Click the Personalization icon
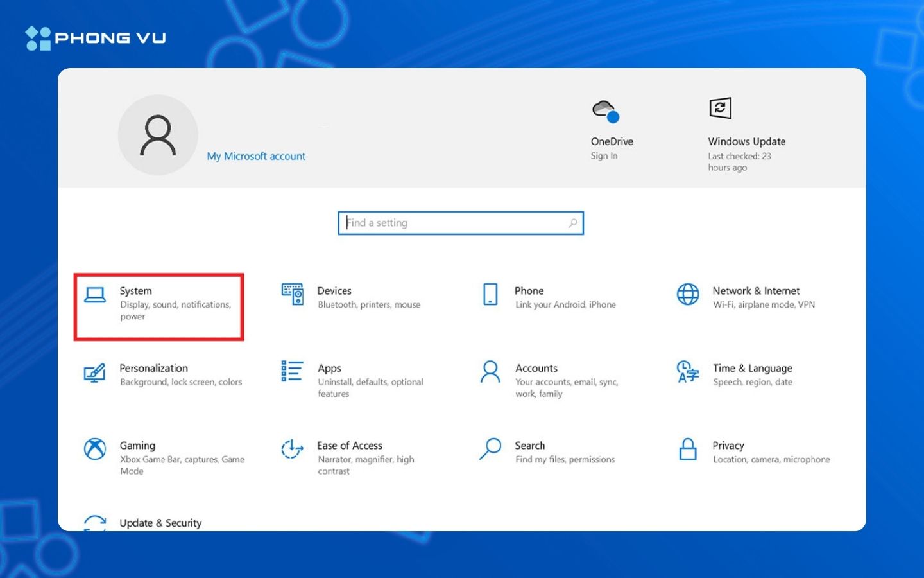Screen dimensions: 924x578 click(x=95, y=372)
